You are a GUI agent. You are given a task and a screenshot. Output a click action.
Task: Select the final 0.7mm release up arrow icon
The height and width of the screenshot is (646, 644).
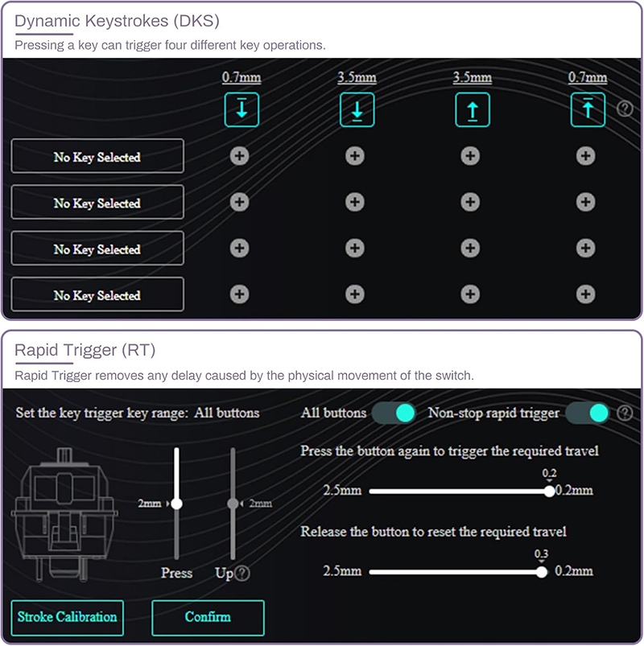tap(588, 109)
